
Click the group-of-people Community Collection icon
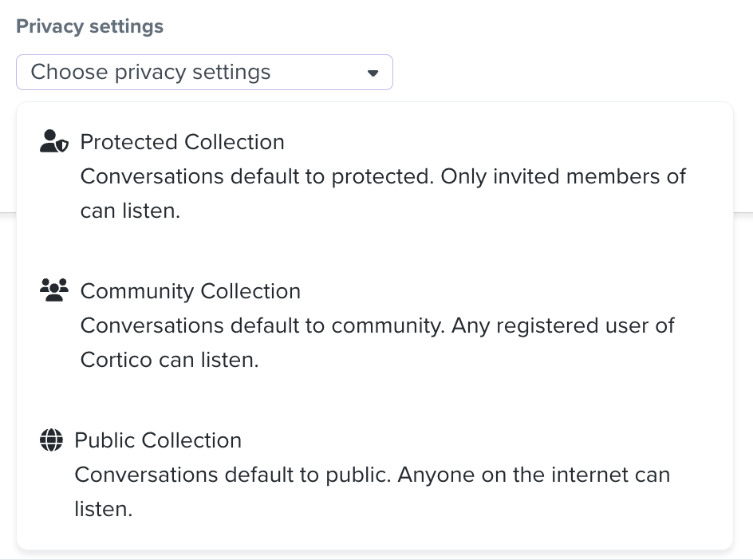pyautogui.click(x=54, y=289)
